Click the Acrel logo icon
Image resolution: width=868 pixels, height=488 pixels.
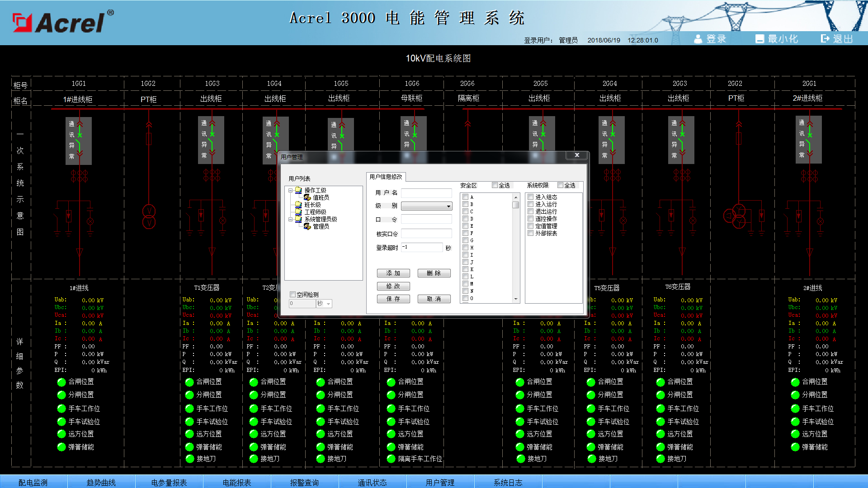[x=22, y=23]
